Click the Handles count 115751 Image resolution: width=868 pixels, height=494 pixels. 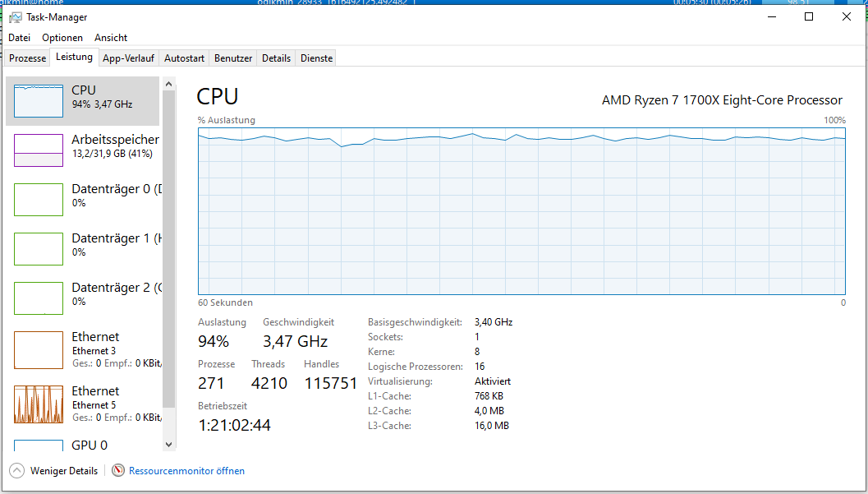[330, 383]
